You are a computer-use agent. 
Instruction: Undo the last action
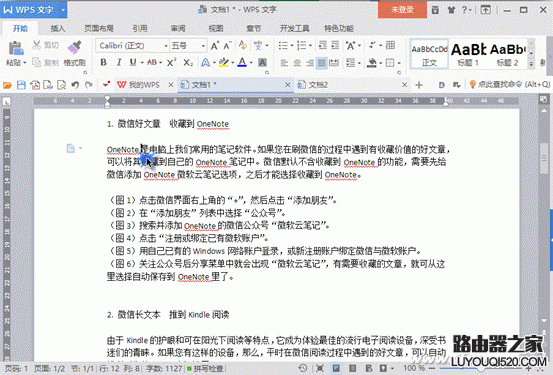pyautogui.click(x=75, y=85)
